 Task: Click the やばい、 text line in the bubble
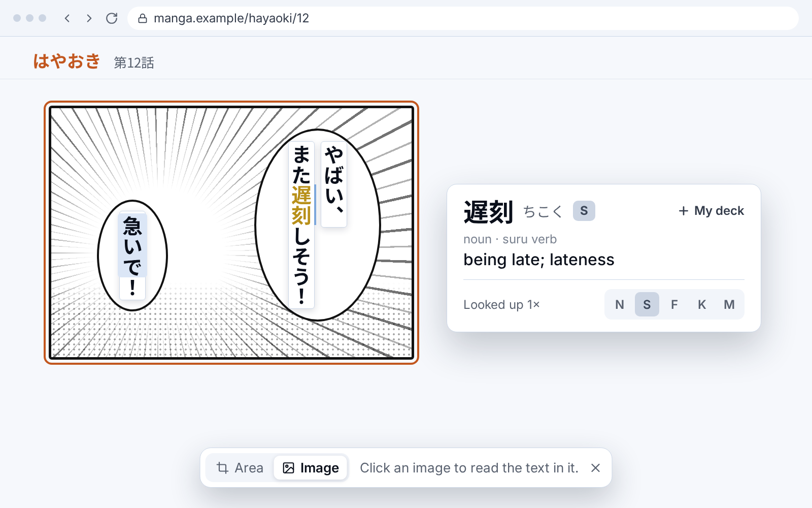334,184
